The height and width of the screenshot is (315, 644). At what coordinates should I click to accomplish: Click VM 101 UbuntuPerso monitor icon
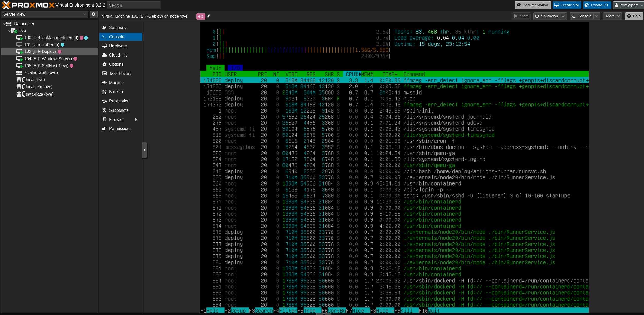point(19,45)
